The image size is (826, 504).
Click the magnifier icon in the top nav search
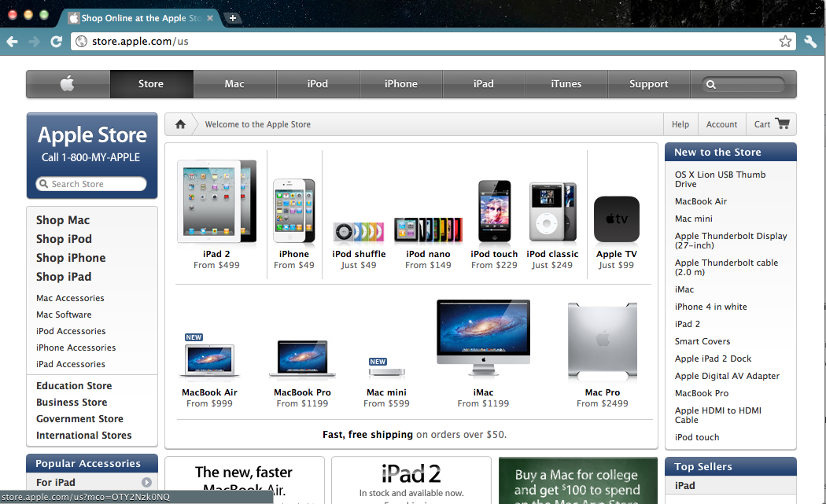[x=710, y=84]
